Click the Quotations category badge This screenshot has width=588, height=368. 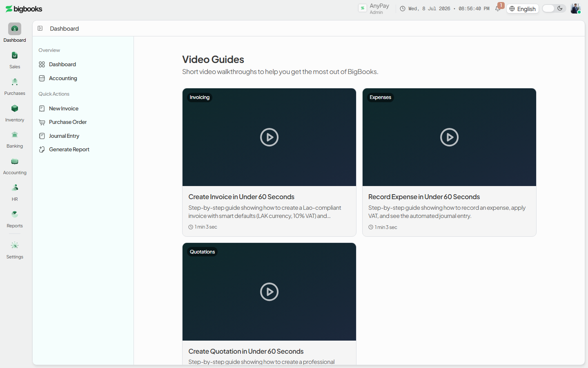pos(202,252)
